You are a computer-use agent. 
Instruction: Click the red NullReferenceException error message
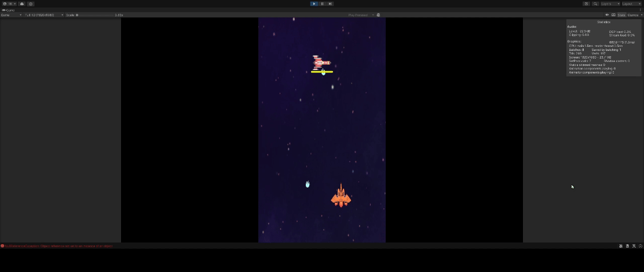coord(58,246)
